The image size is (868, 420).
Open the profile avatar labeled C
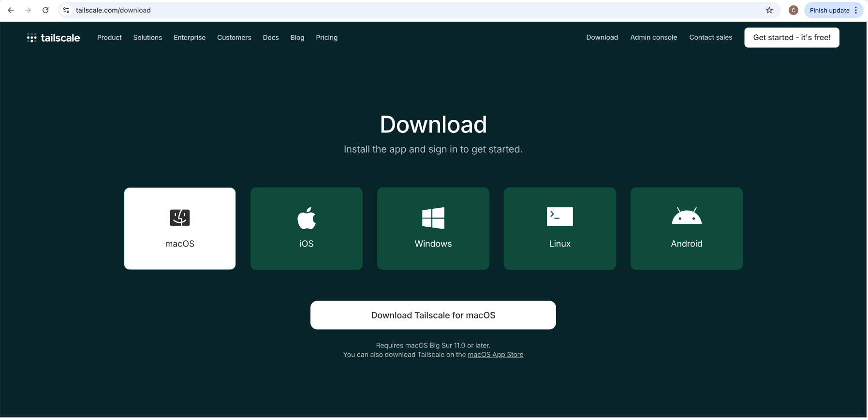[x=793, y=10]
